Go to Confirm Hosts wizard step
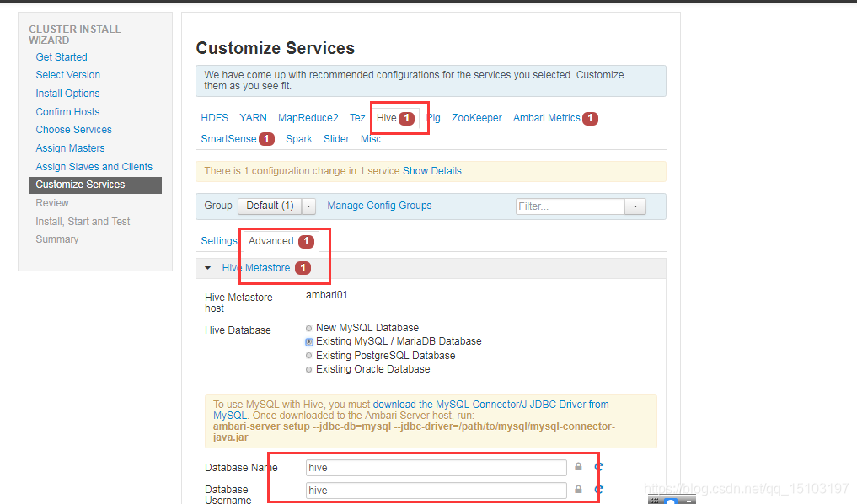The height and width of the screenshot is (504, 857). pyautogui.click(x=67, y=111)
